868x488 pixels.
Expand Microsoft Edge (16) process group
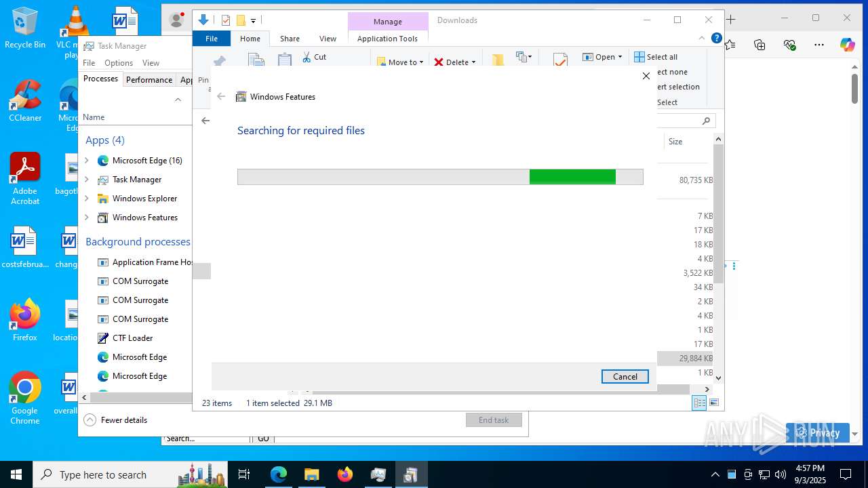(x=86, y=161)
